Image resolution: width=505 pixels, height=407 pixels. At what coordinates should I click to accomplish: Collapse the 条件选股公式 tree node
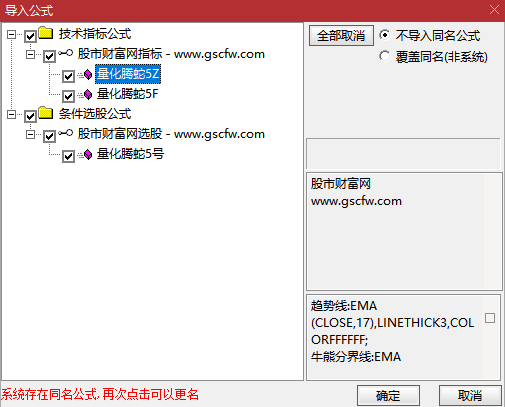coord(12,115)
